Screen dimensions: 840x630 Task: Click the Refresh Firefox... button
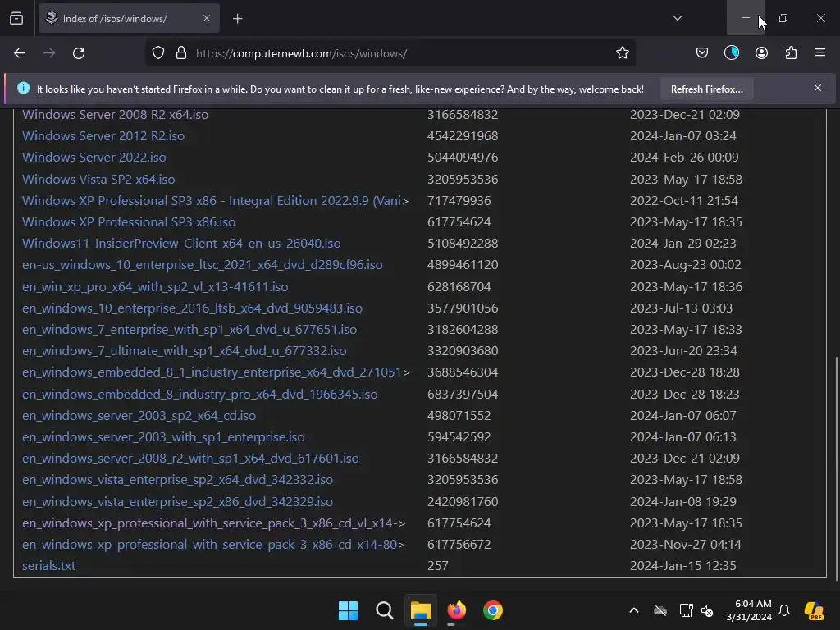click(x=706, y=89)
